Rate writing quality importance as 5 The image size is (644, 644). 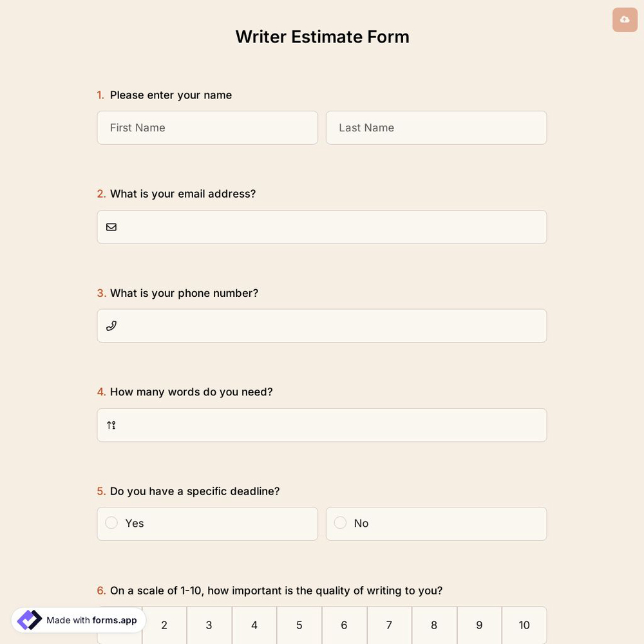pos(299,625)
